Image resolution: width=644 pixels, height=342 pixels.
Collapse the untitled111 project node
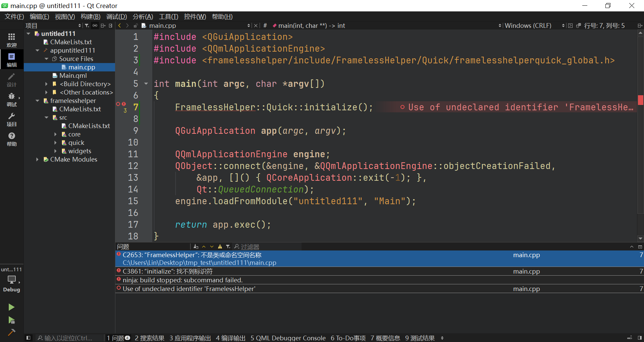[x=29, y=34]
